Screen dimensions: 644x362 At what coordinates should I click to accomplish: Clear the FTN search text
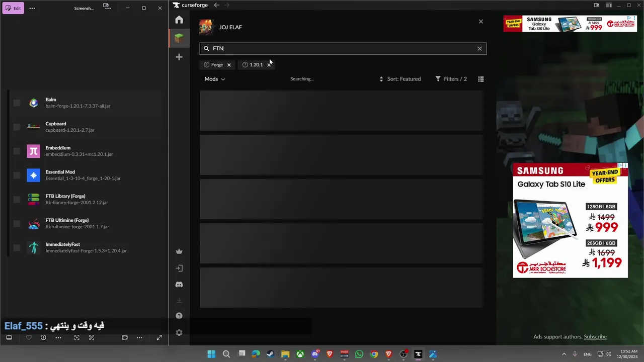click(x=479, y=48)
